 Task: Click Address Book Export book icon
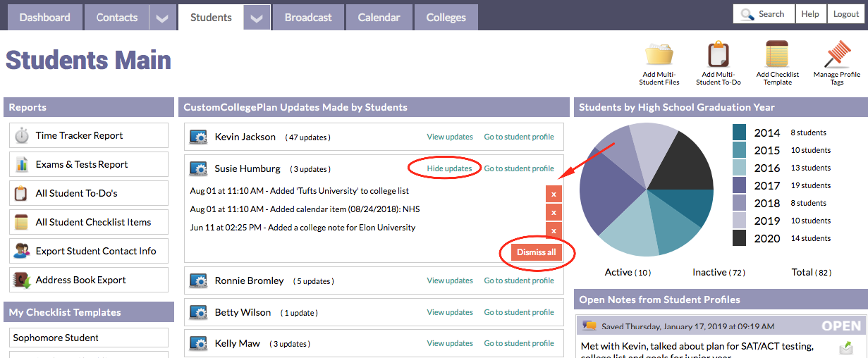[22, 280]
